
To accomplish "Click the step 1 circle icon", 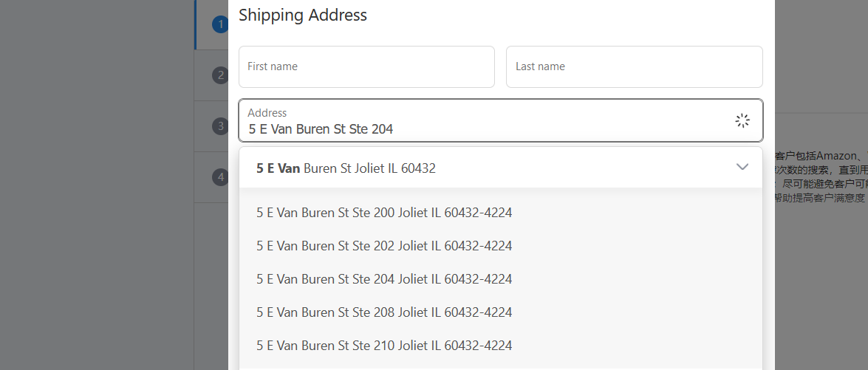I will click(x=219, y=25).
